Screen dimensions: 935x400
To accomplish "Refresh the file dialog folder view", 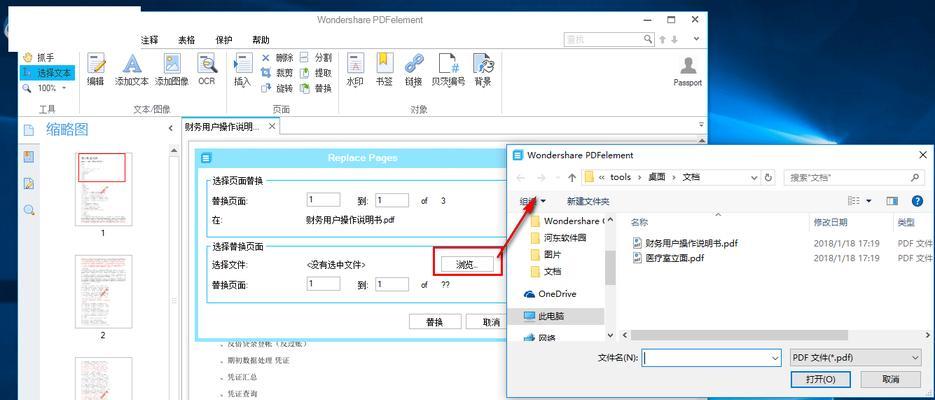I will [x=768, y=178].
